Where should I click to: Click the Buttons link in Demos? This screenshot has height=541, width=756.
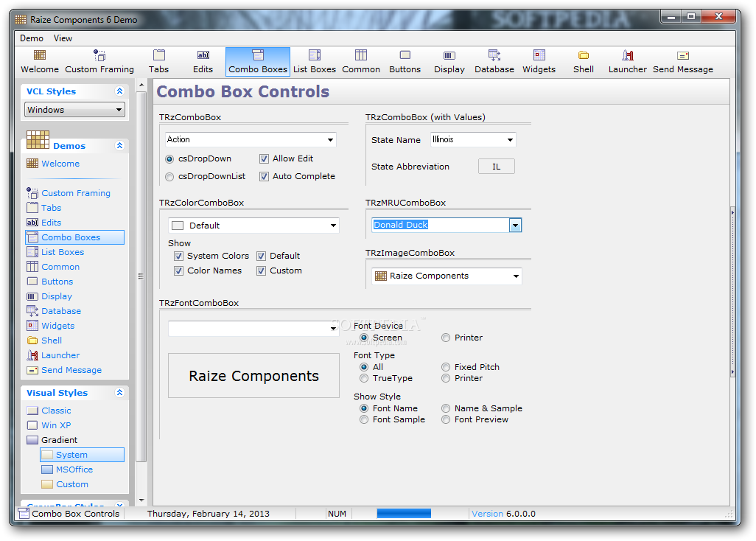pyautogui.click(x=57, y=282)
